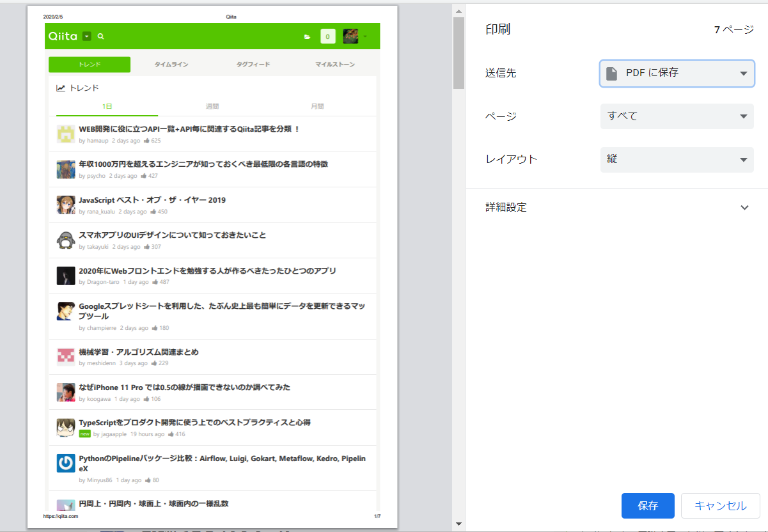Image resolution: width=768 pixels, height=532 pixels.
Task: Open the レイアウト dropdown set to 縦
Action: pos(677,160)
